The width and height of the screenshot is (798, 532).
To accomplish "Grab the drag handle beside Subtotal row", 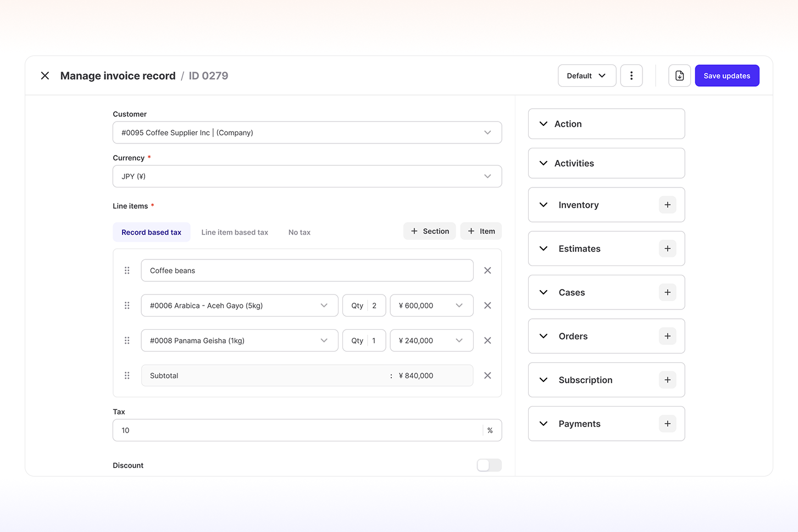I will coord(127,376).
